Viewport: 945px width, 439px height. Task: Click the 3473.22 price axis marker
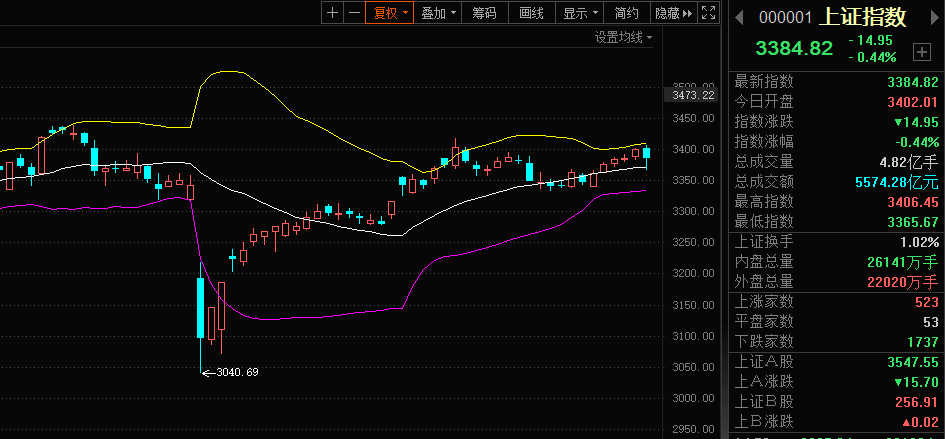coord(691,95)
